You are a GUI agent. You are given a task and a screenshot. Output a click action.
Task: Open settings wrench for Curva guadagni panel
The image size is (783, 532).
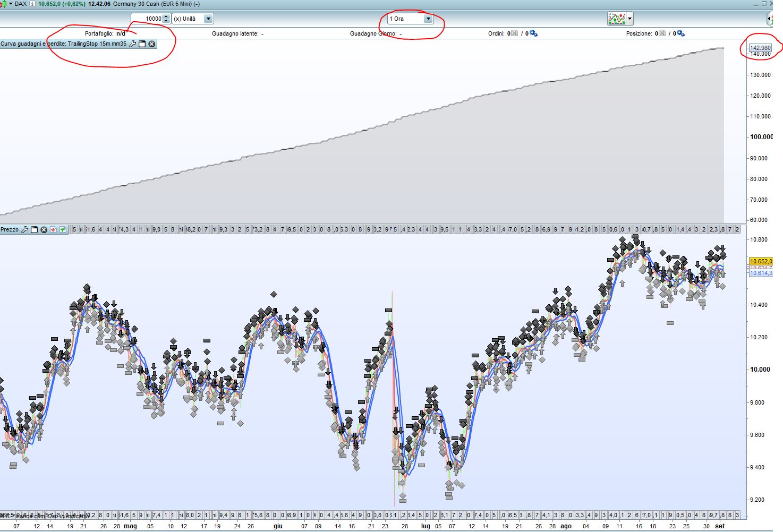[x=133, y=44]
